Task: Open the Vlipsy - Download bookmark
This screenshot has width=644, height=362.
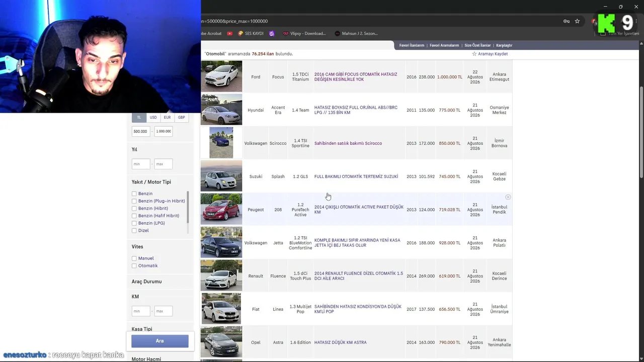Action: pos(304,33)
